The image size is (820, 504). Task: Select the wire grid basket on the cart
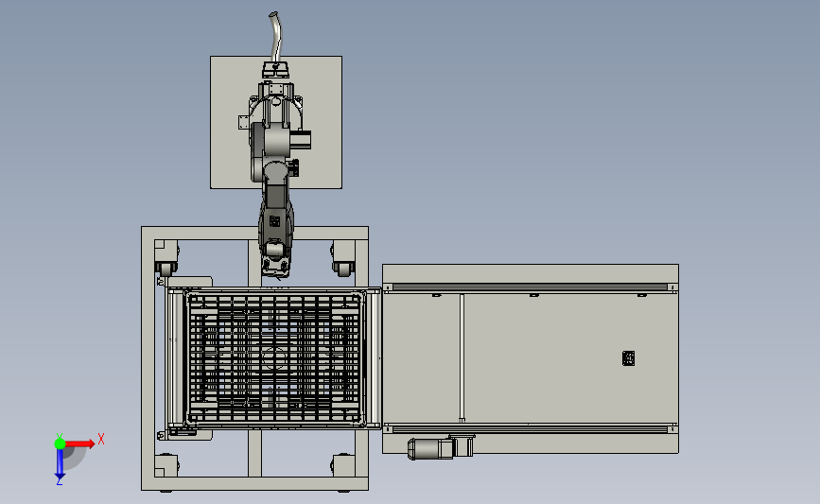[x=274, y=358]
